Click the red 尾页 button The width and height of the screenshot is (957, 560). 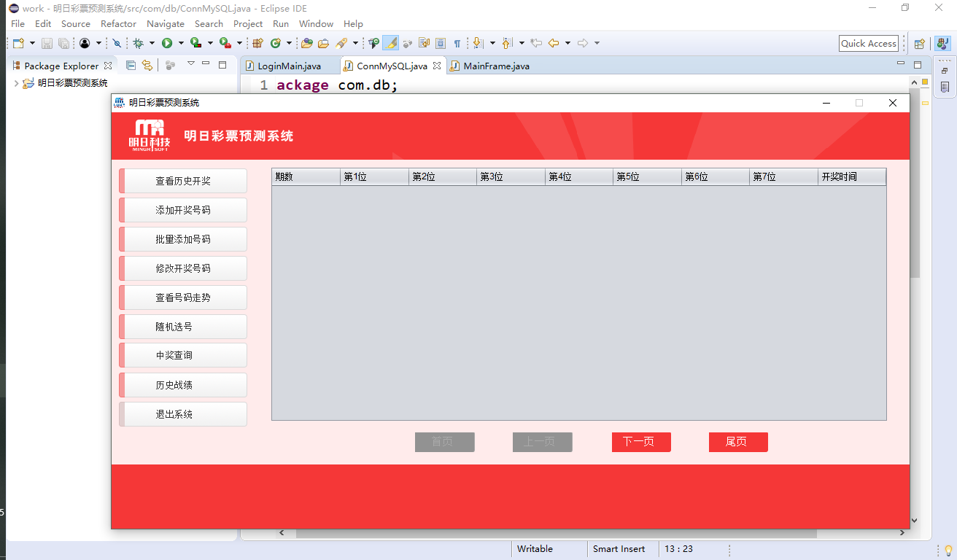[738, 442]
